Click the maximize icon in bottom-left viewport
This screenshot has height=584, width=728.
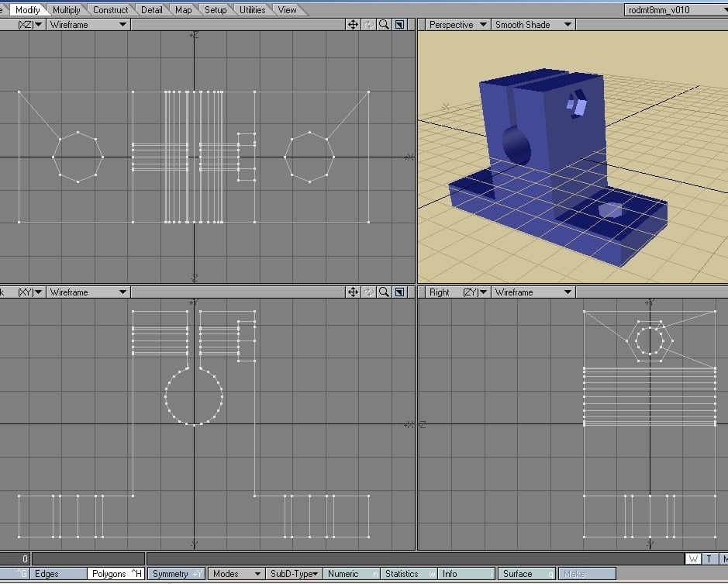tap(399, 292)
